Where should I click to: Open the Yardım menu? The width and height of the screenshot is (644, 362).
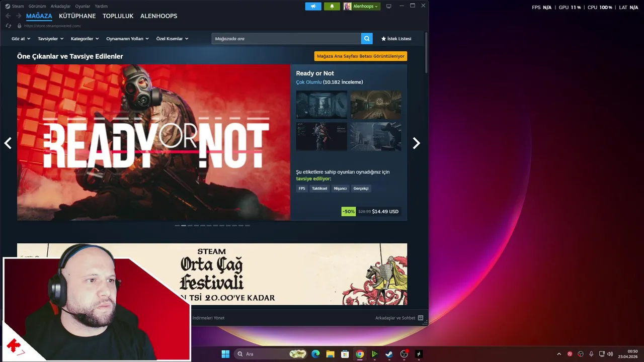(101, 6)
